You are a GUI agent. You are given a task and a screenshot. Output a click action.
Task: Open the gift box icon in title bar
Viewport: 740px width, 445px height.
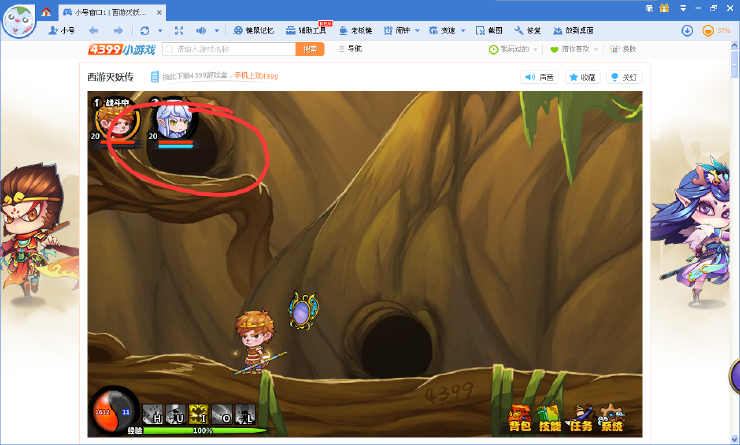click(x=664, y=8)
